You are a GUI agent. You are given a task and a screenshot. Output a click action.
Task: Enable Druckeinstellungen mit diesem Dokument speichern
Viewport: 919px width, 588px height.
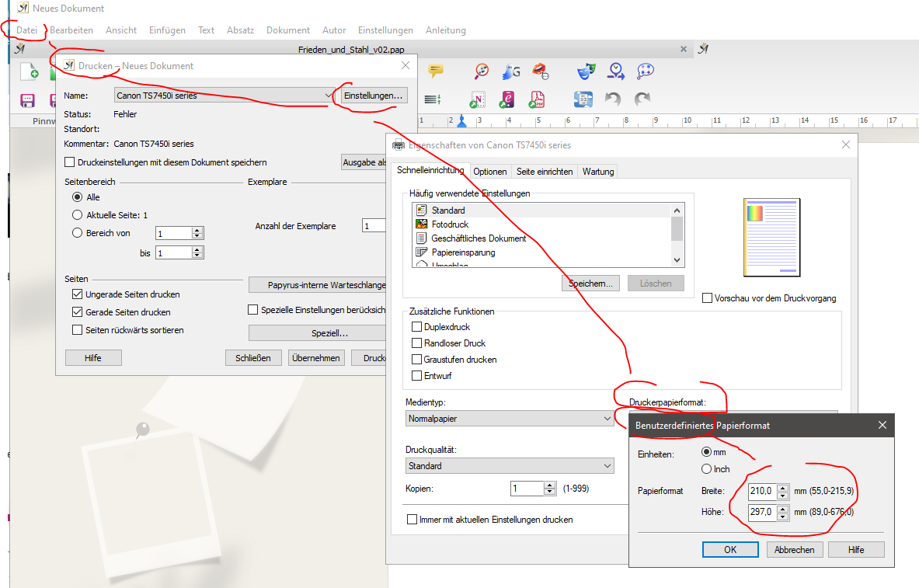[70, 162]
